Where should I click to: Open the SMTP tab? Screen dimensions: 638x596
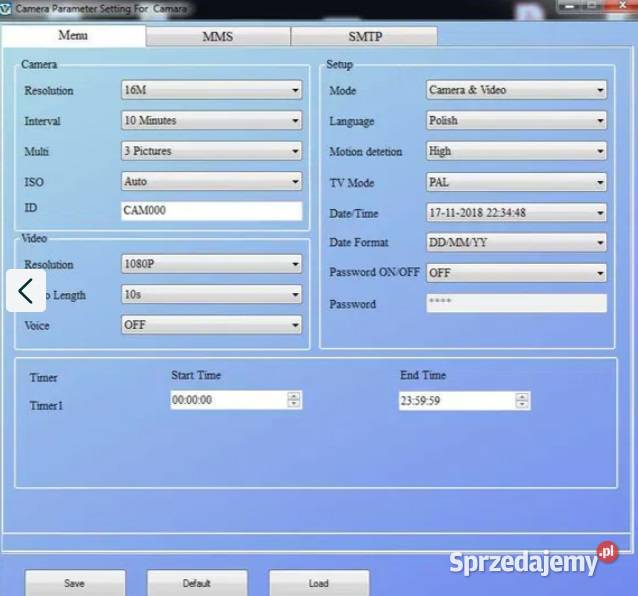point(364,37)
